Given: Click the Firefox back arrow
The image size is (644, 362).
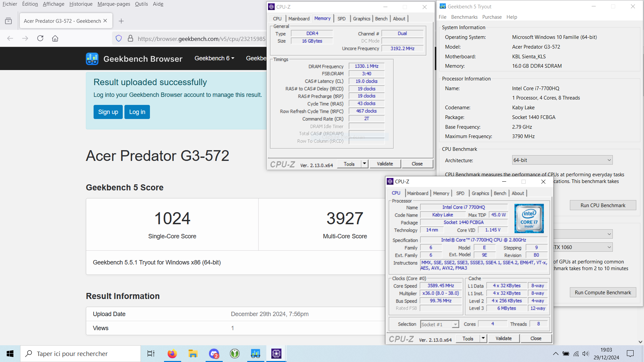Looking at the screenshot, I should coord(10,39).
